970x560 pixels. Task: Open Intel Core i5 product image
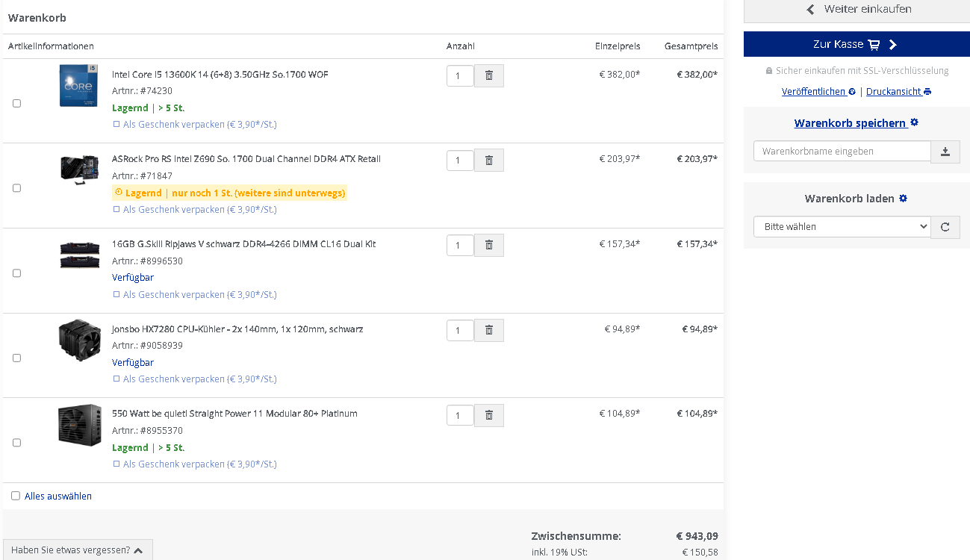[x=78, y=86]
